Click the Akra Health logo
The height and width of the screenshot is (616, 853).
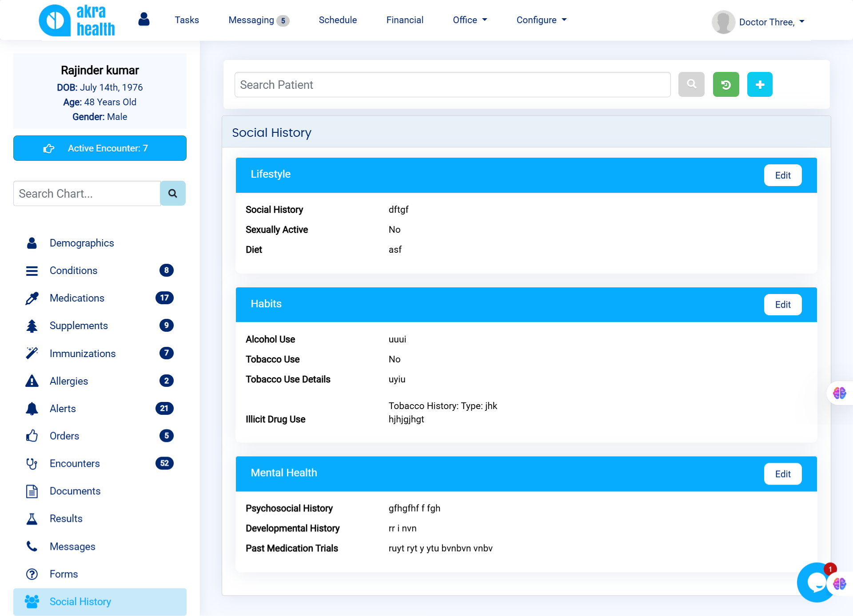tap(77, 20)
